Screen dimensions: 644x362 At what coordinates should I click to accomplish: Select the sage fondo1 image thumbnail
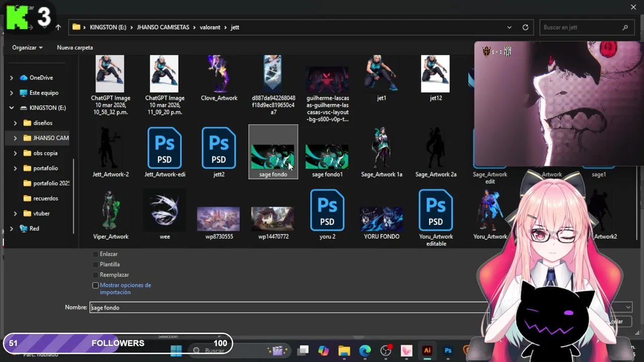click(327, 156)
